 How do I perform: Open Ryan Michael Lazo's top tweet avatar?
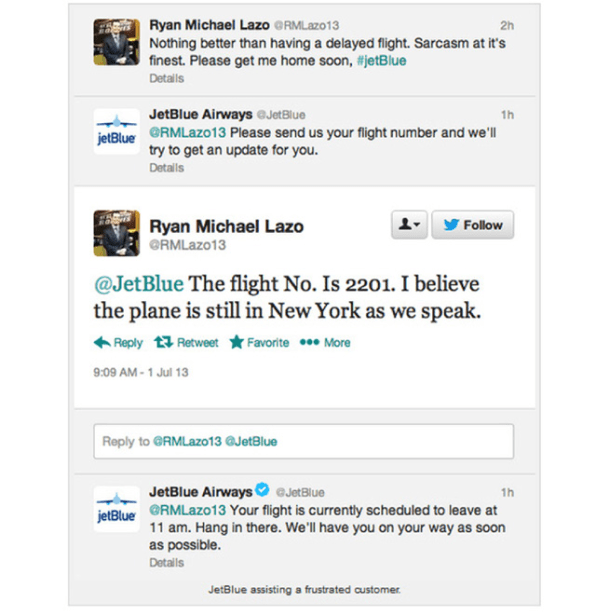pyautogui.click(x=116, y=42)
